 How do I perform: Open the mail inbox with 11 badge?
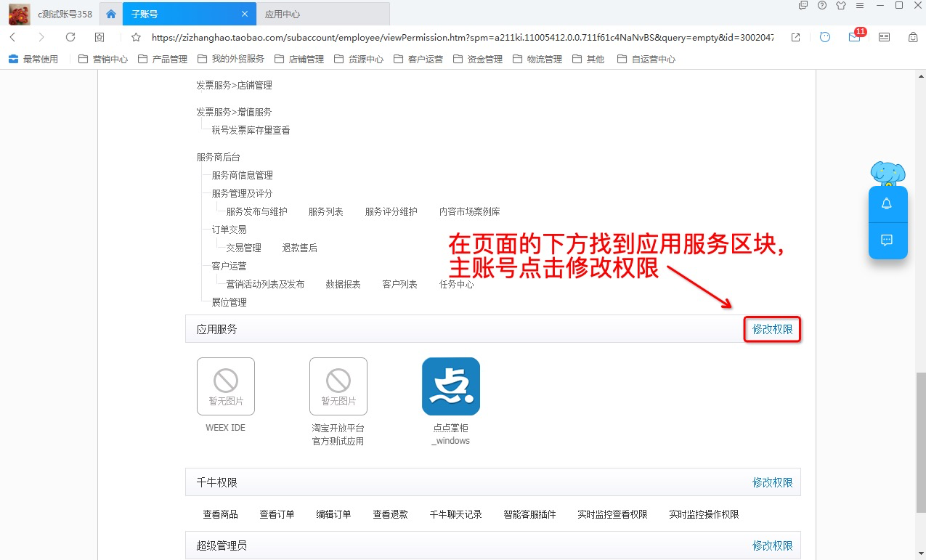click(x=855, y=36)
